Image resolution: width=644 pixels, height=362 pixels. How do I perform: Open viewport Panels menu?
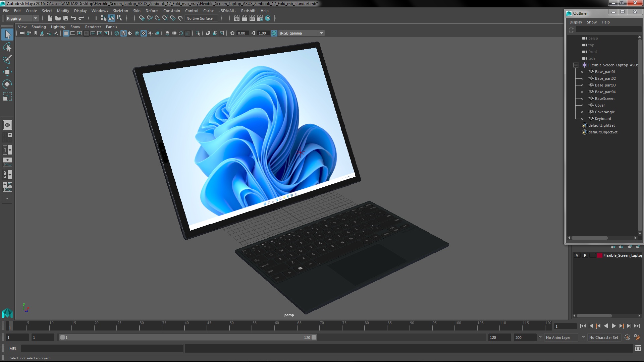coord(111,27)
